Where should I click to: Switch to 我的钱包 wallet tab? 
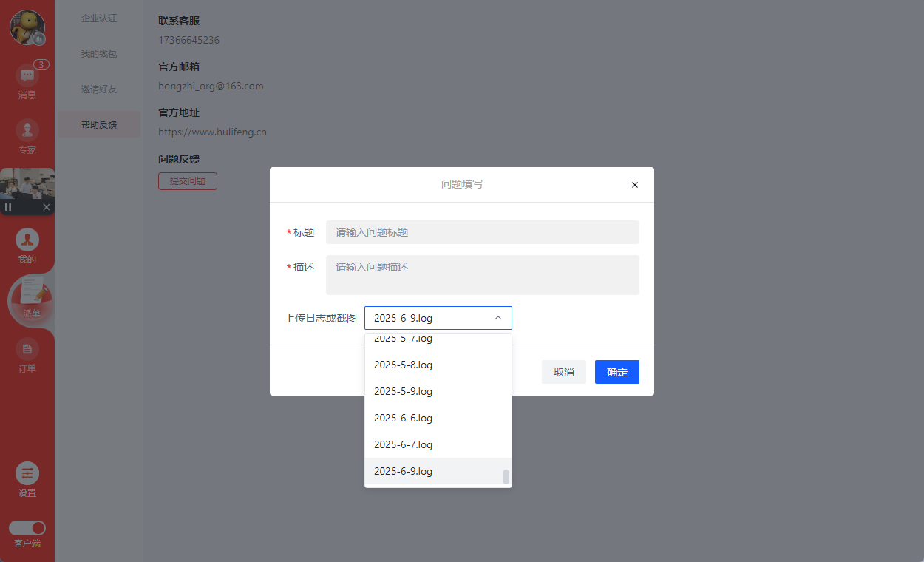[x=99, y=54]
